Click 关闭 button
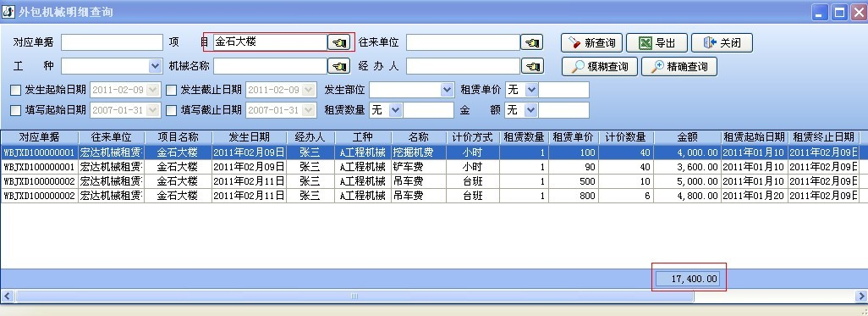This screenshot has height=316, width=868. coord(722,42)
